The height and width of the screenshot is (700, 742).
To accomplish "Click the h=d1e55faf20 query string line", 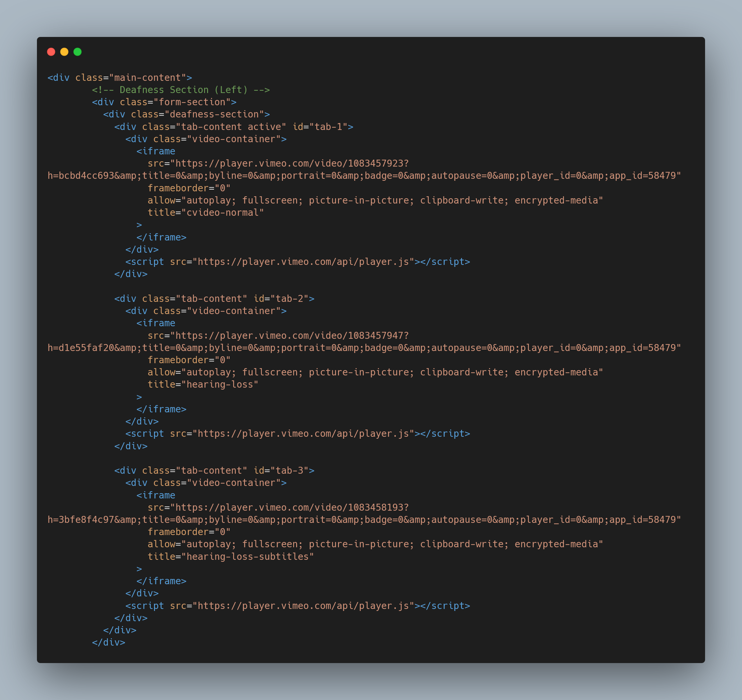I will 364,348.
